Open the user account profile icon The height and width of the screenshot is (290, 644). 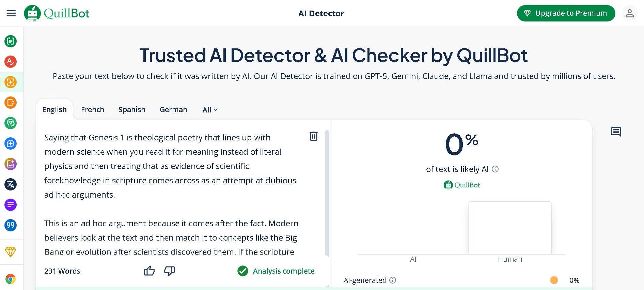click(629, 13)
